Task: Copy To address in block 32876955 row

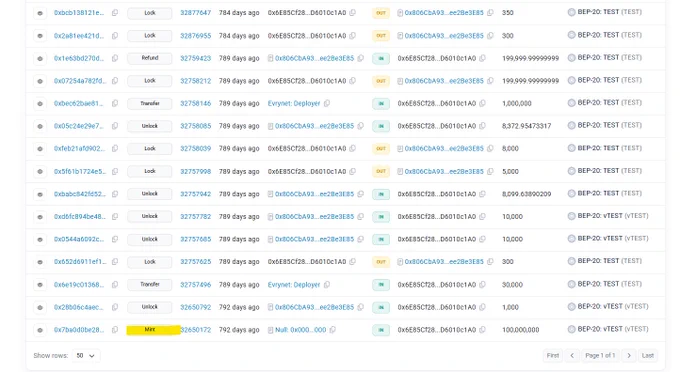Action: 490,36
